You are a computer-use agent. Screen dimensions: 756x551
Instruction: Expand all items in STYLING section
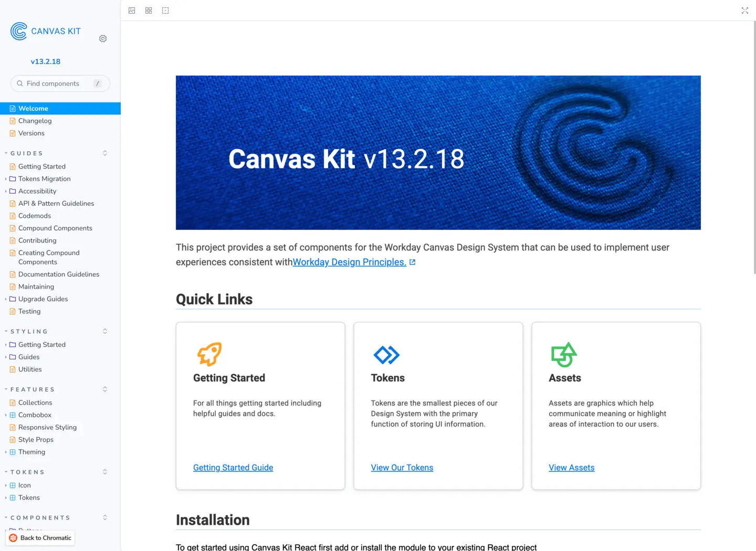[x=105, y=331]
